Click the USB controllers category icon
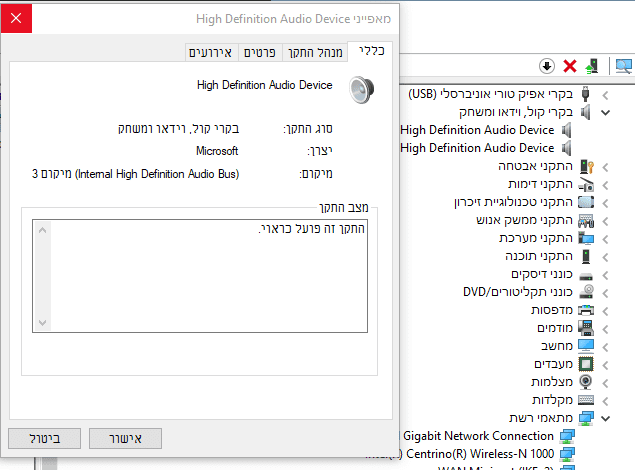This screenshot has width=635, height=470. coord(585,94)
